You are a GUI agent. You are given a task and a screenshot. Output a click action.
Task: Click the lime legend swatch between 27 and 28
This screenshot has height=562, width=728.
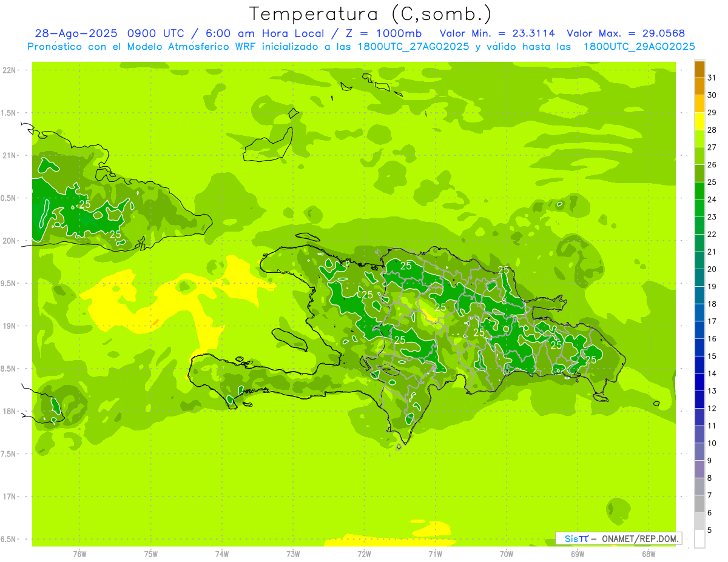[x=699, y=139]
